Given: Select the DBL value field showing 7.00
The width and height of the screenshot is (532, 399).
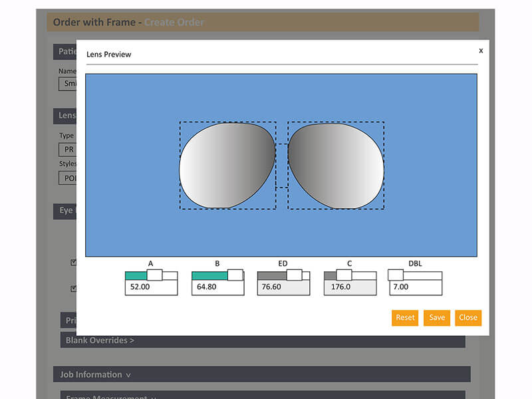Looking at the screenshot, I should (x=414, y=286).
